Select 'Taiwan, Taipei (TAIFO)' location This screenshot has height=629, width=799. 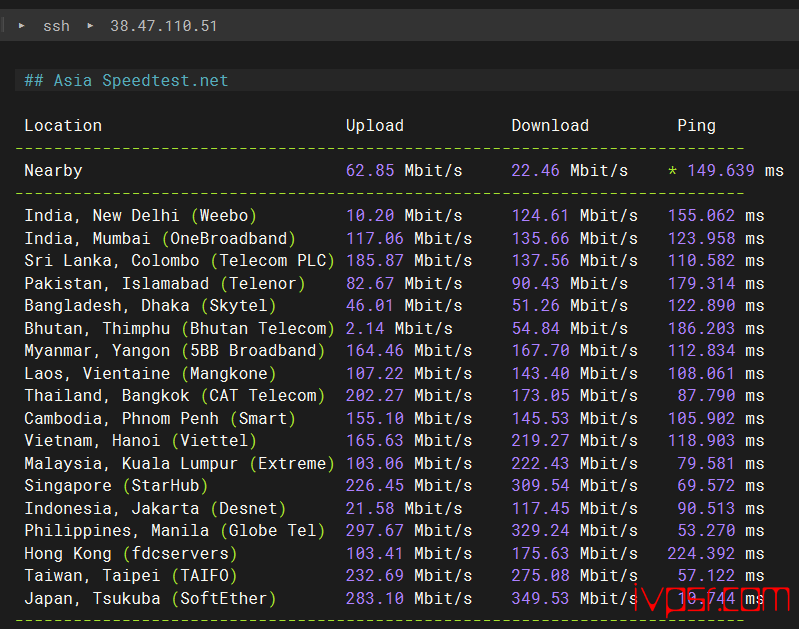click(131, 576)
